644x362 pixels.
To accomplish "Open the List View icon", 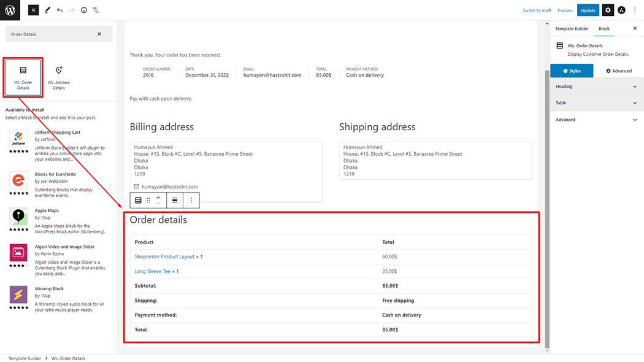I will coord(96,10).
